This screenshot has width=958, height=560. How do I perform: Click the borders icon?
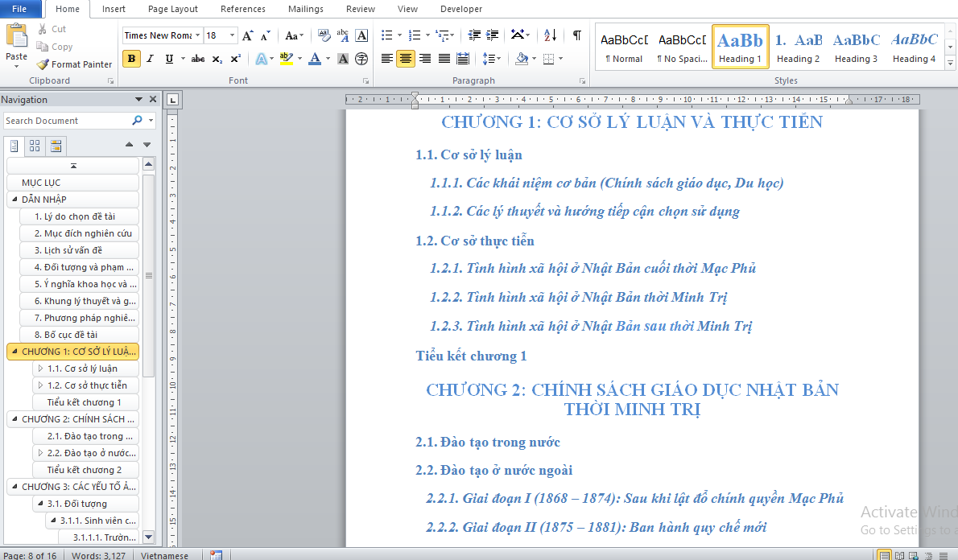click(549, 59)
